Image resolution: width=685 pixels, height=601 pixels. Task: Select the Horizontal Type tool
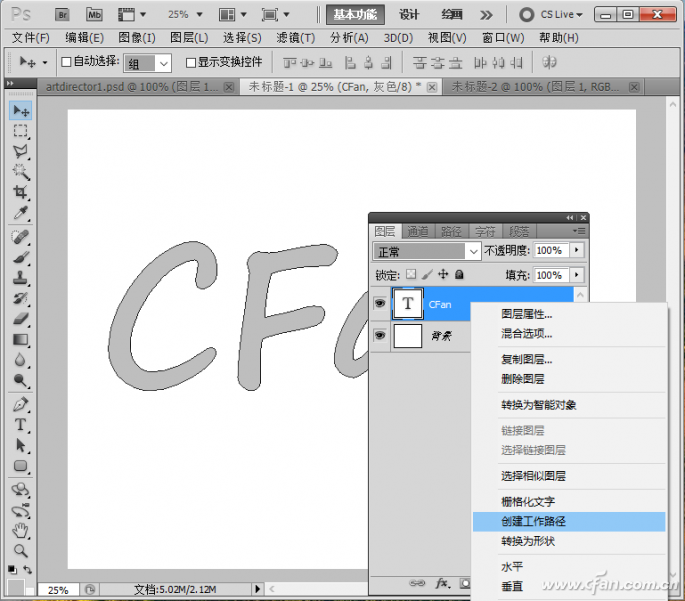[20, 425]
